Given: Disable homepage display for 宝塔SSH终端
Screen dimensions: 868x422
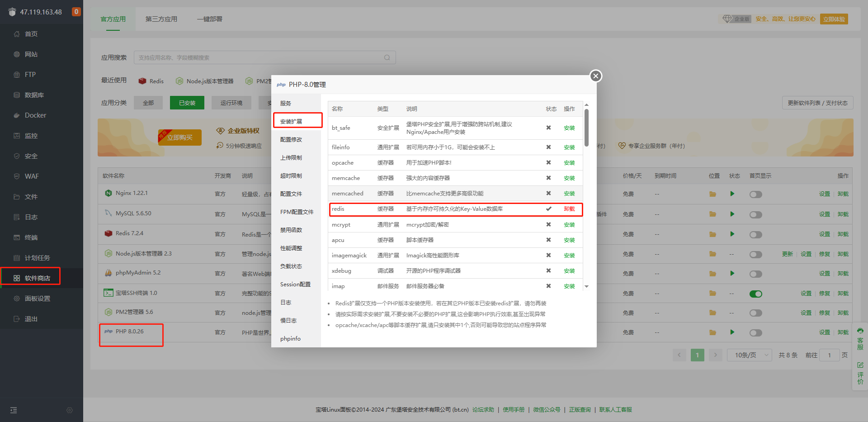Looking at the screenshot, I should 755,294.
